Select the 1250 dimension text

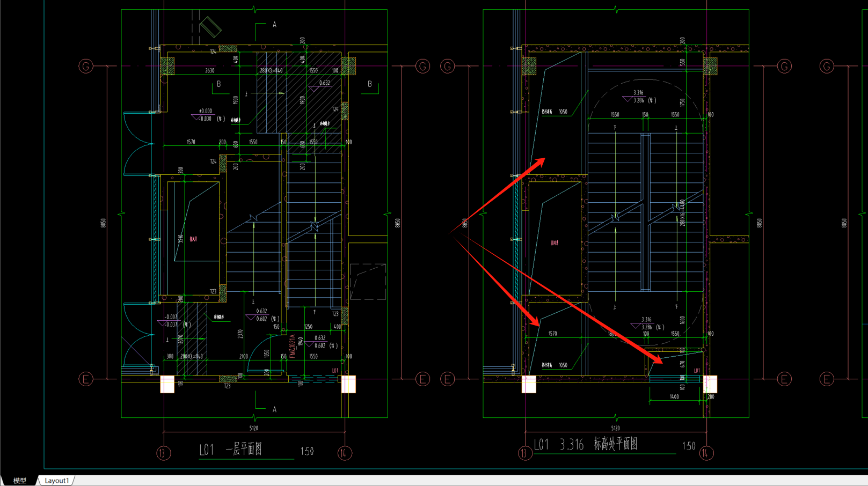308,327
